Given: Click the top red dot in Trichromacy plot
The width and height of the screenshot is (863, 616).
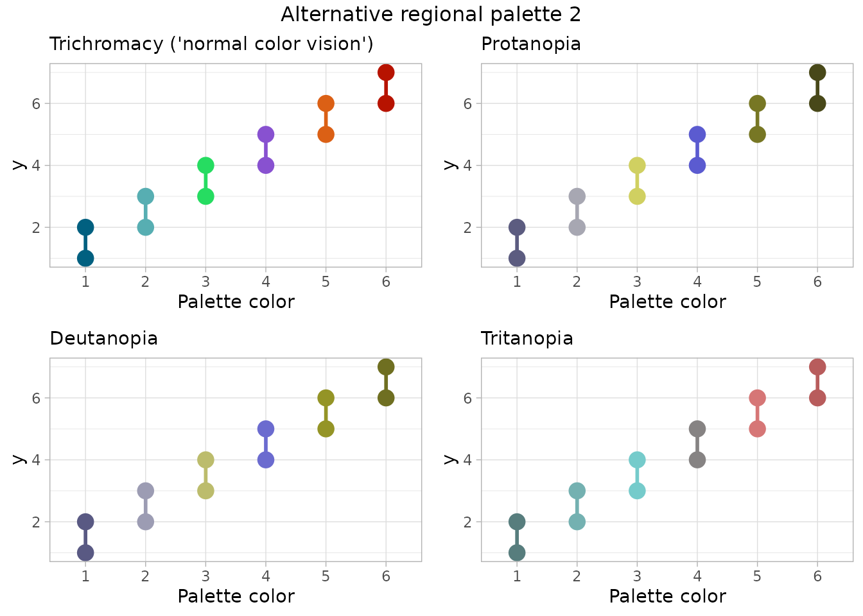Looking at the screenshot, I should pos(386,73).
